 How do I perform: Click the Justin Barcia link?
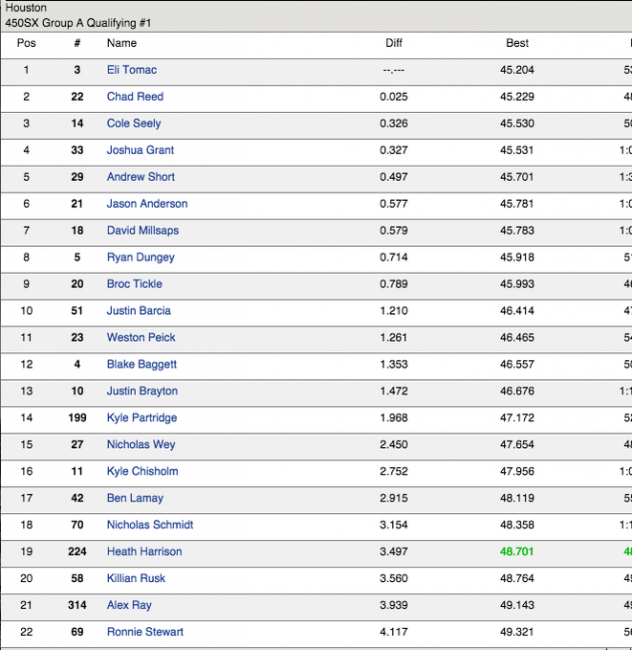138,311
